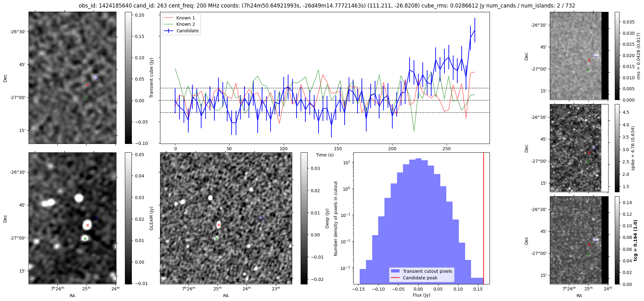Click the red candidate peak line in the histogram
644x301 pixels.
click(484, 219)
